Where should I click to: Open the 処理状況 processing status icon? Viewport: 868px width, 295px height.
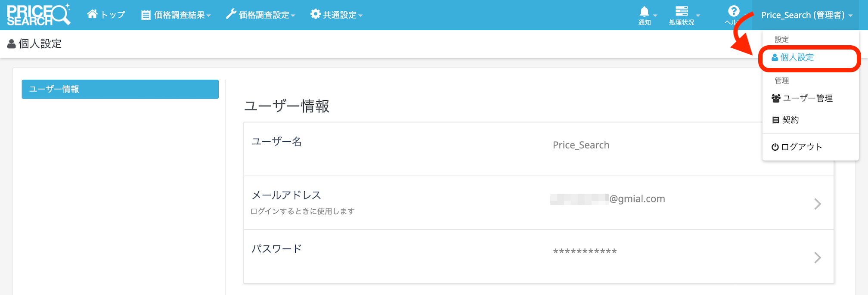click(x=681, y=12)
